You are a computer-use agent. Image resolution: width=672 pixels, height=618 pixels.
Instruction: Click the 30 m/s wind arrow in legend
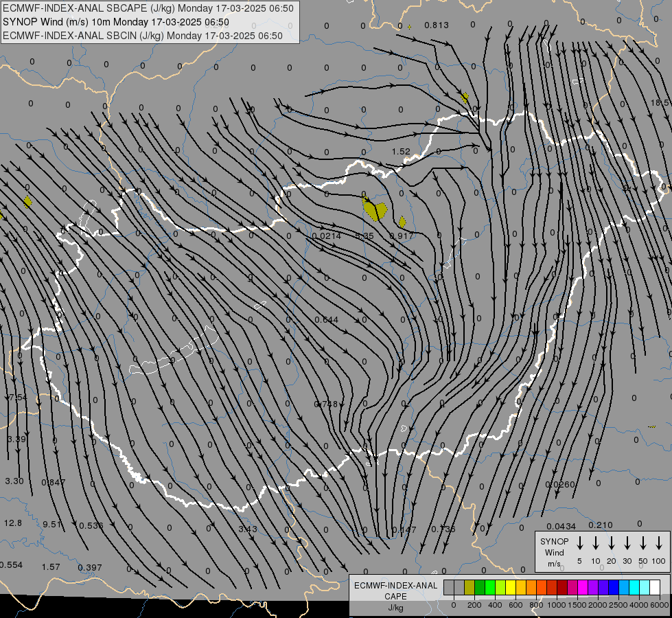click(627, 543)
